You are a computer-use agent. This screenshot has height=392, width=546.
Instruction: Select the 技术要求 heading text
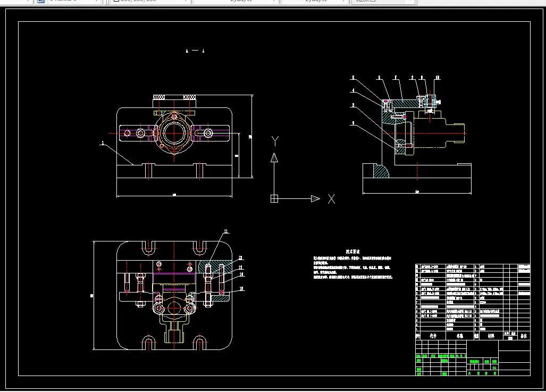pos(352,252)
